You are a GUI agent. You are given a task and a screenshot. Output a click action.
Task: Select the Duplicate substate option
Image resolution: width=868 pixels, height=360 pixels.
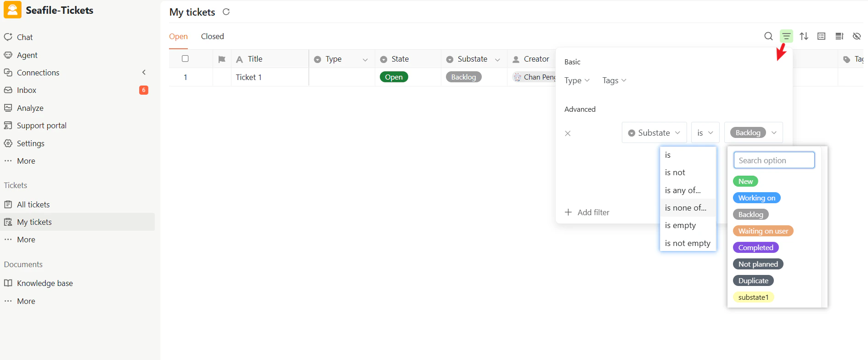pos(754,281)
